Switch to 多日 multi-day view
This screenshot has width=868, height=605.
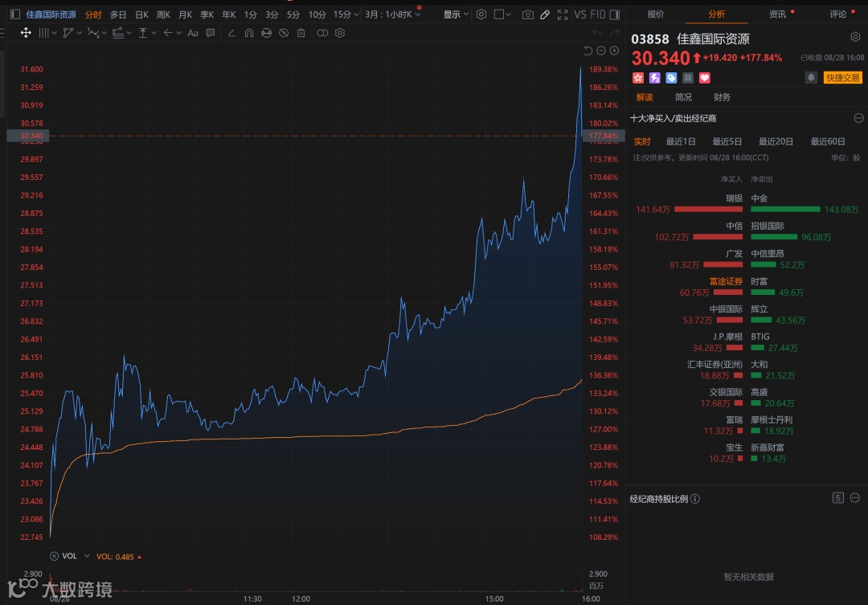click(118, 14)
